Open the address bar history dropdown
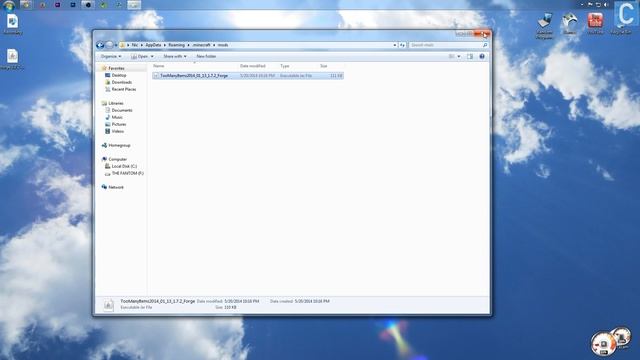This screenshot has width=640, height=360. 395,45
